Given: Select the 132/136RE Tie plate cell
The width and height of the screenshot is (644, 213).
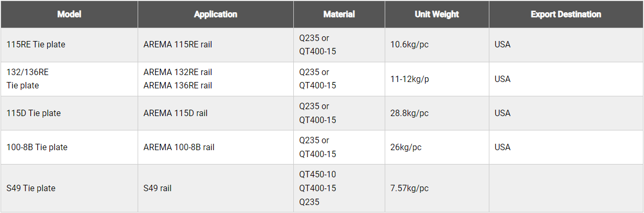Looking at the screenshot, I should (69, 79).
